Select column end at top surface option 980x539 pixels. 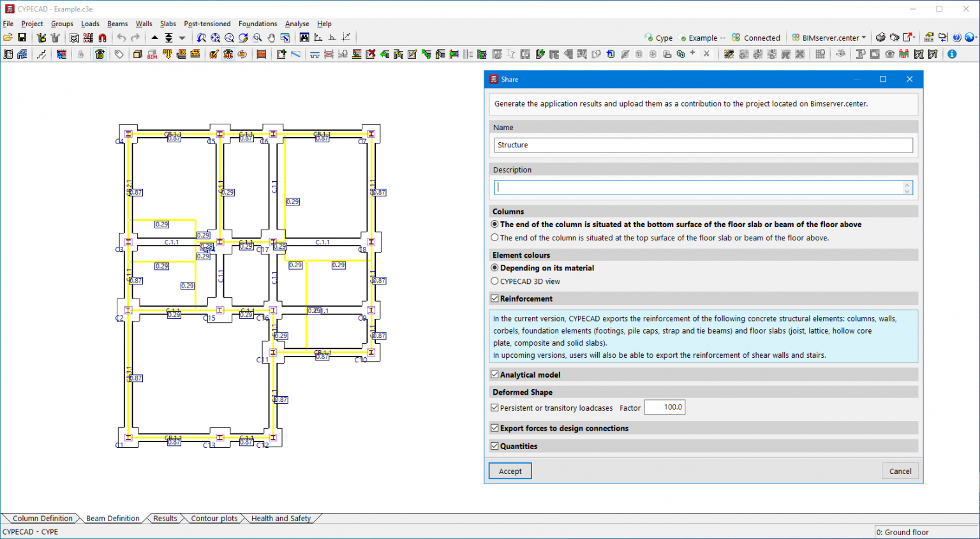[x=494, y=237]
